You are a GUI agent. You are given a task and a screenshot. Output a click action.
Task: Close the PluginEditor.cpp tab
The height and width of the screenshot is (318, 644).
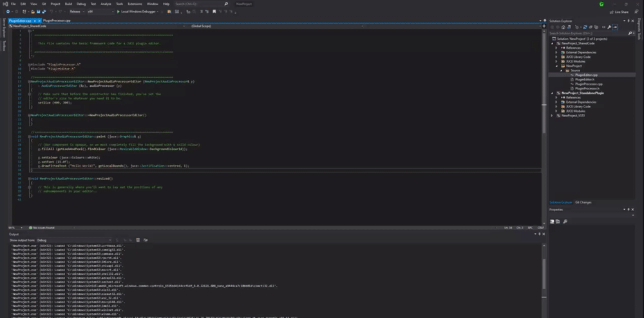click(x=39, y=21)
